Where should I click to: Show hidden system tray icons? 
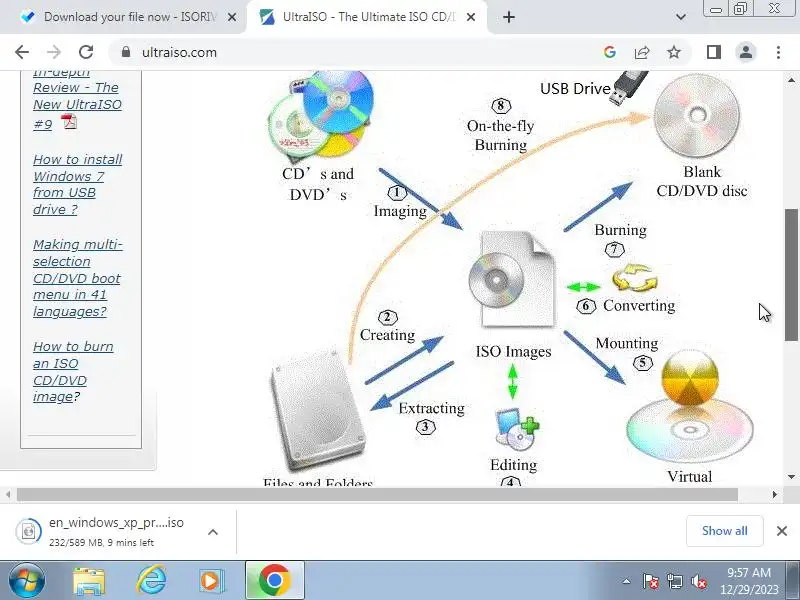[x=627, y=582]
